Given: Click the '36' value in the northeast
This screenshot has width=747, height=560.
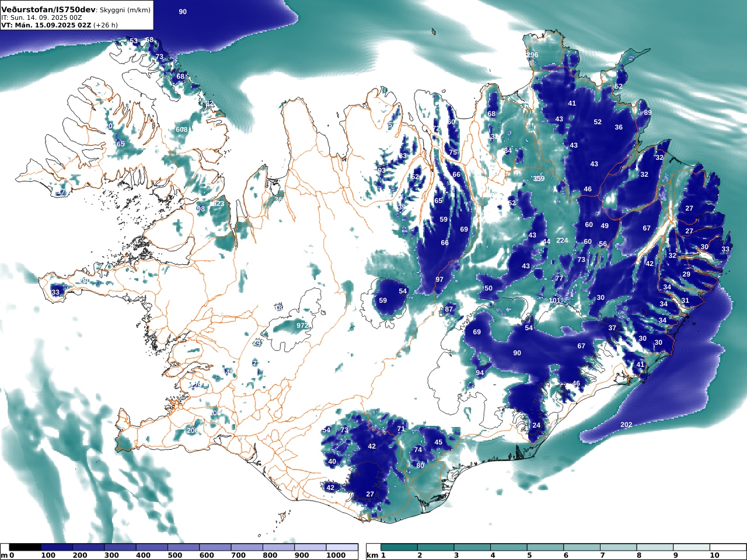Looking at the screenshot, I should click(x=619, y=127).
